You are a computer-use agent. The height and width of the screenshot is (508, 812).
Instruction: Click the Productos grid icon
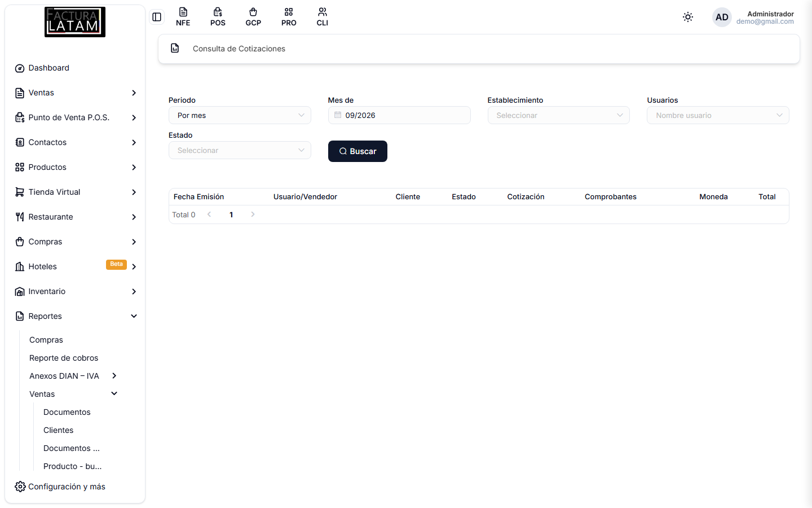point(20,168)
